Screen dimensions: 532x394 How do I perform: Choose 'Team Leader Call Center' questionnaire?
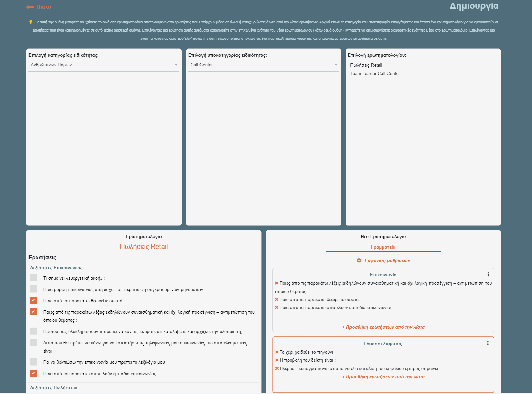pyautogui.click(x=375, y=73)
